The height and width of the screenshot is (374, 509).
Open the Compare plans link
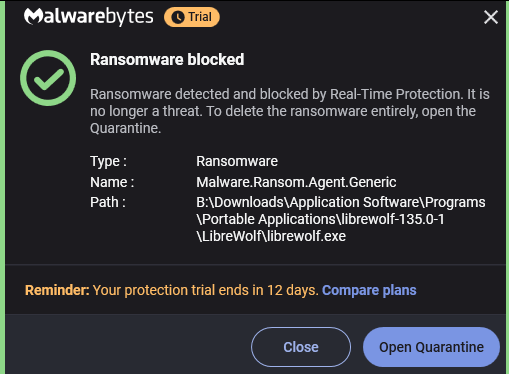click(369, 290)
